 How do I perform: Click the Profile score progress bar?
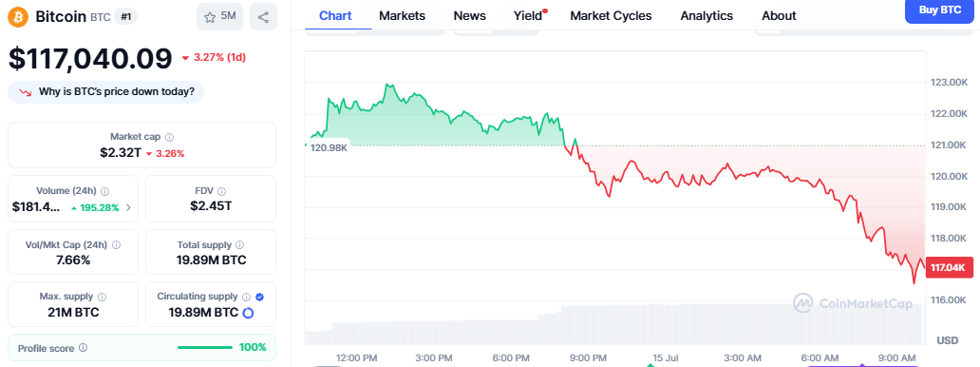click(x=205, y=348)
